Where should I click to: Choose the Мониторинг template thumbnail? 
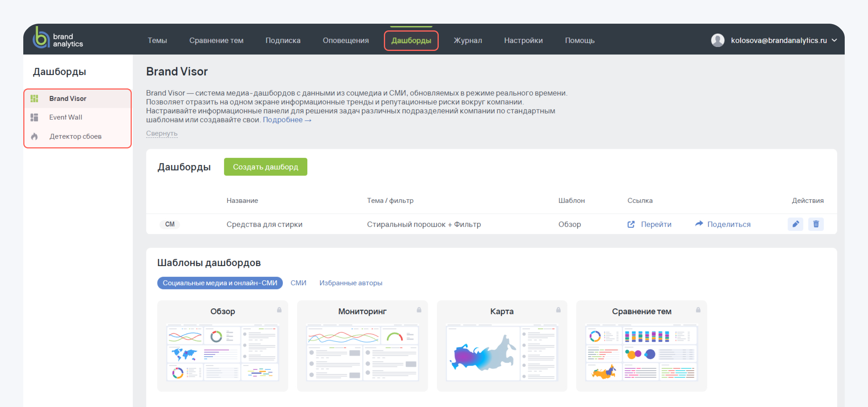[x=362, y=353]
